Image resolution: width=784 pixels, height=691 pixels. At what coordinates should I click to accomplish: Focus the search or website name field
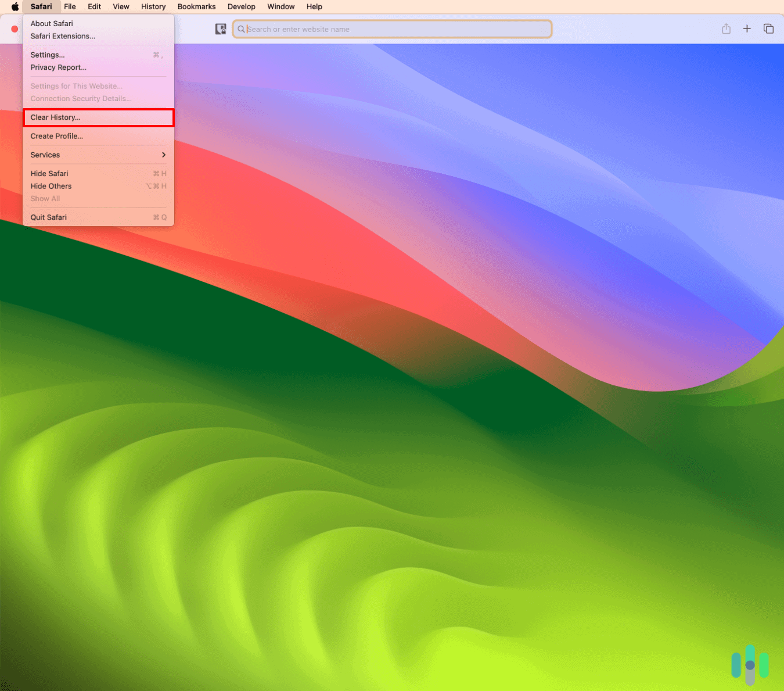coord(395,29)
